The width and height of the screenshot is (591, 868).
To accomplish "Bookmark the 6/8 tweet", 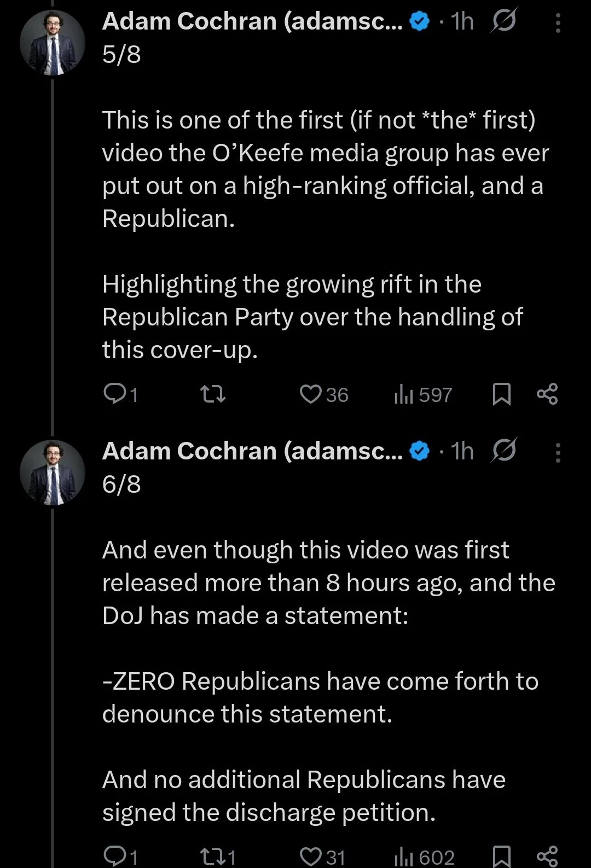I will click(x=501, y=856).
